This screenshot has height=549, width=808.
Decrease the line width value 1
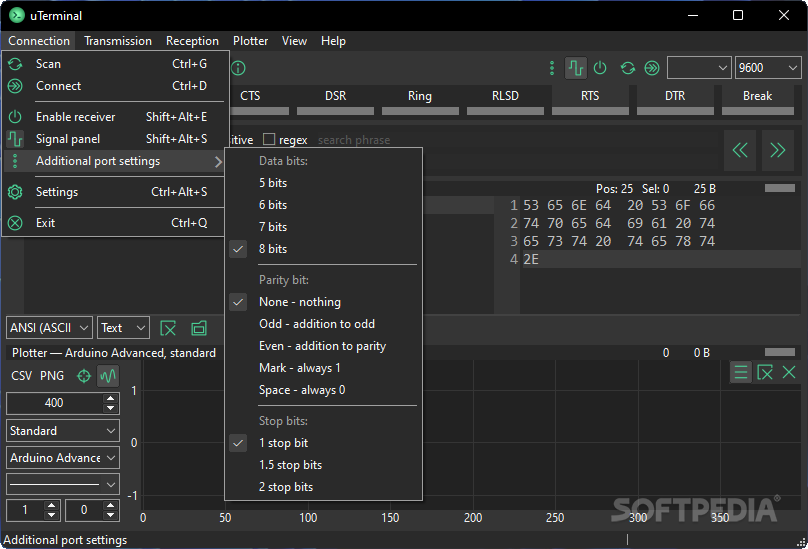click(51, 515)
